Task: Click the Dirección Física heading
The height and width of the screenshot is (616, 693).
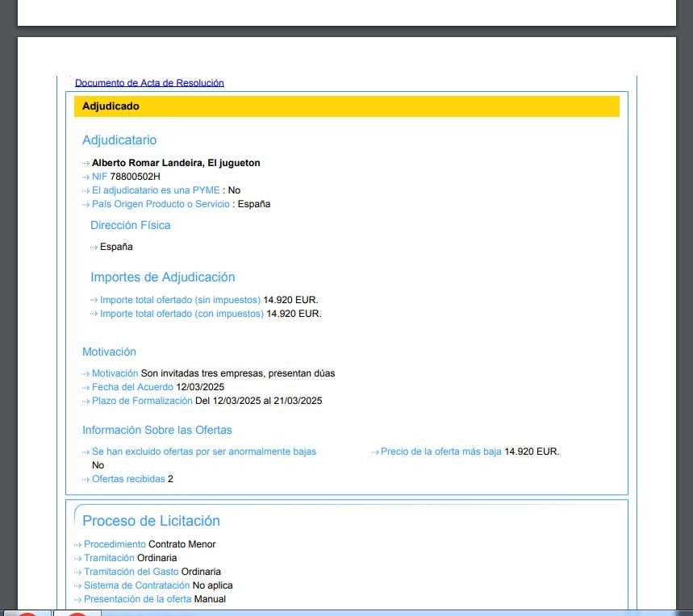Action: point(131,226)
